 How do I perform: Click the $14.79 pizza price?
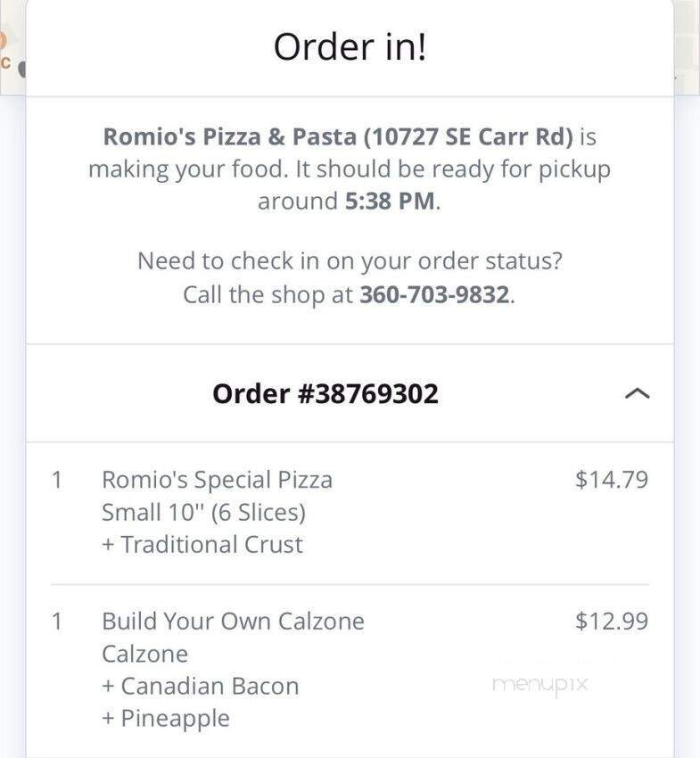[611, 480]
